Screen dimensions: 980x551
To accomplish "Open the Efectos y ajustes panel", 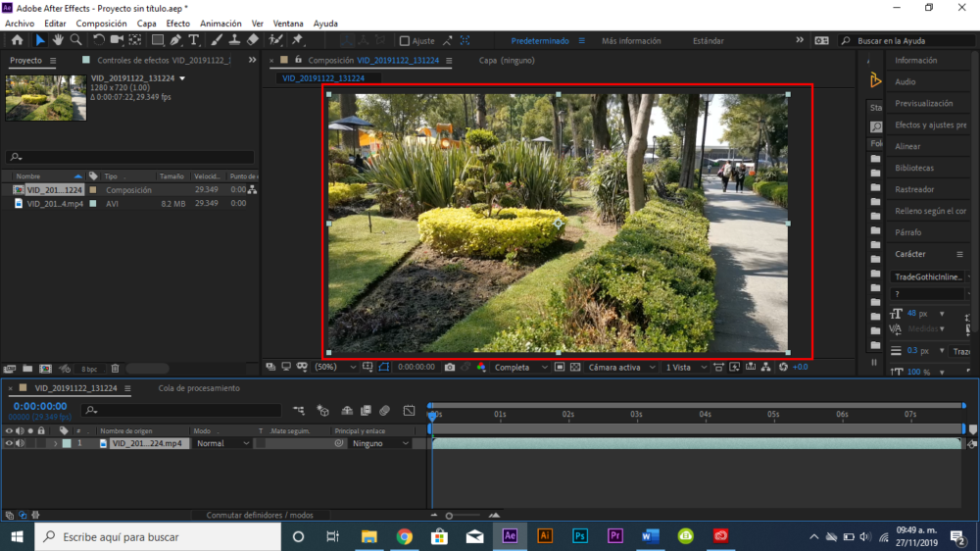I will [x=930, y=125].
